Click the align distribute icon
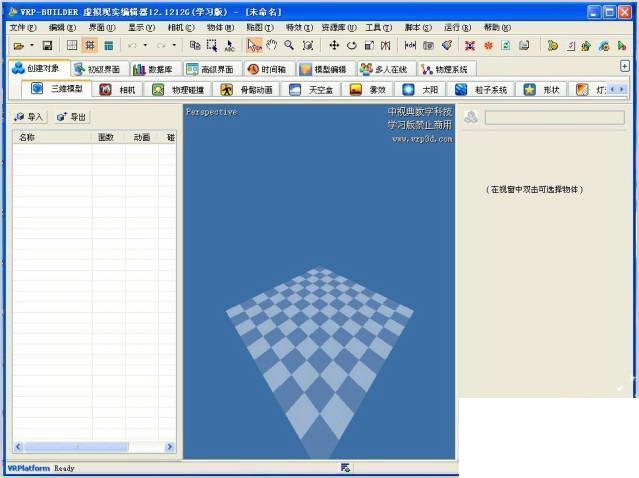The image size is (639, 478). coord(410,45)
